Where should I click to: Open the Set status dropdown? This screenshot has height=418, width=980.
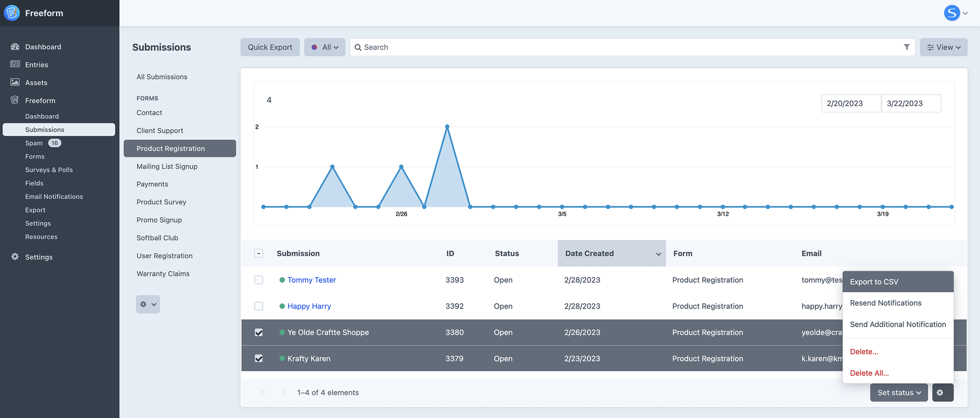click(x=898, y=393)
